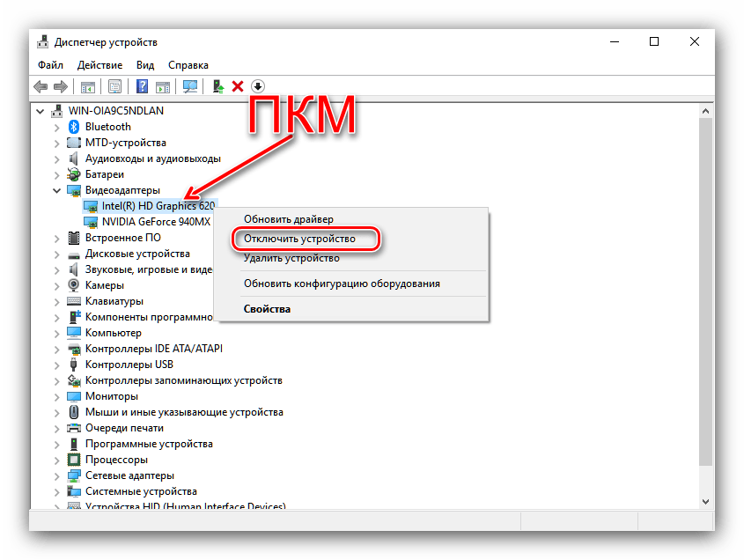744x560 pixels.
Task: Click the red X uninstall device icon
Action: point(238,86)
